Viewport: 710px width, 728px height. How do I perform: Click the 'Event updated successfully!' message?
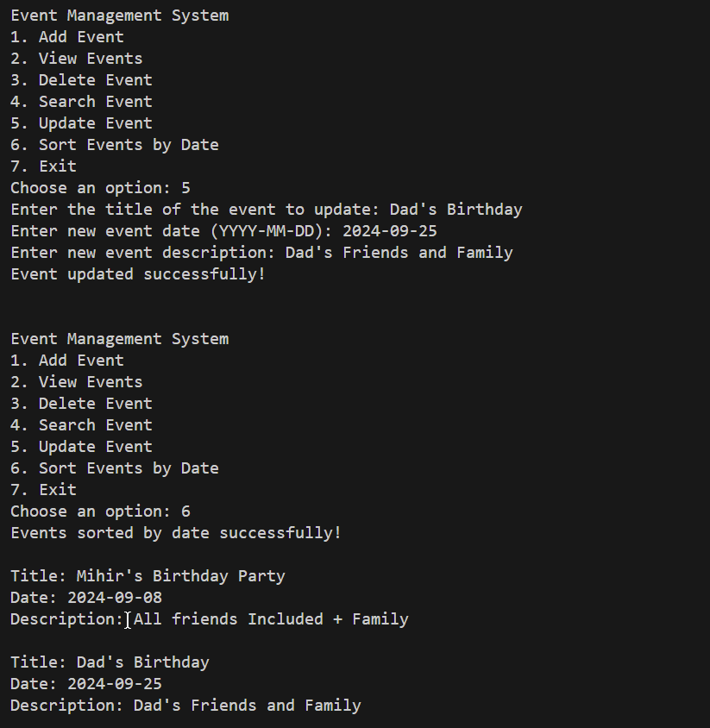pos(137,274)
